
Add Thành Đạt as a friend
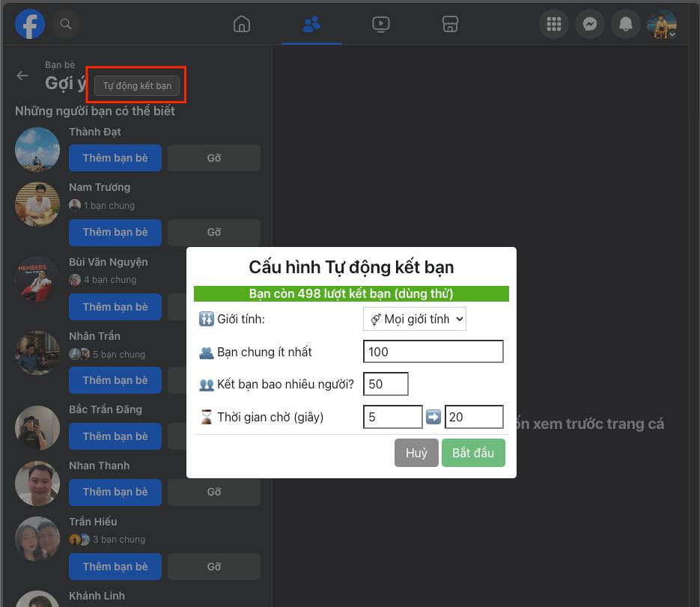[115, 158]
